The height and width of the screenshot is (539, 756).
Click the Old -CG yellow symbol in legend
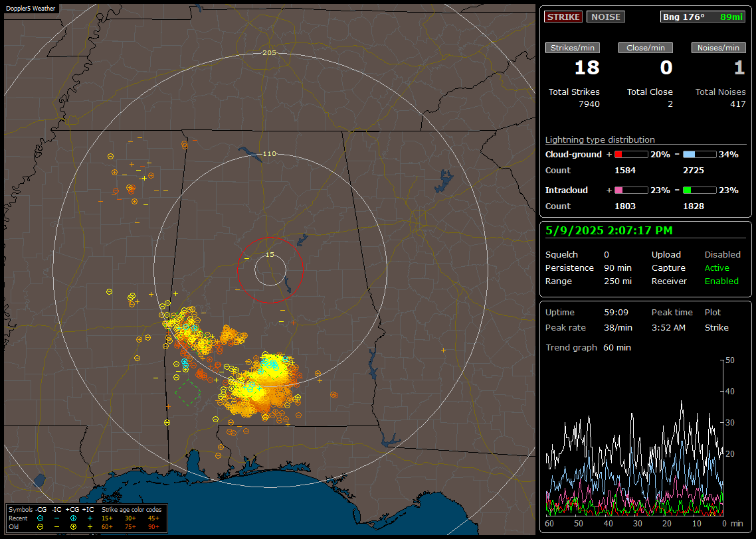[x=40, y=527]
